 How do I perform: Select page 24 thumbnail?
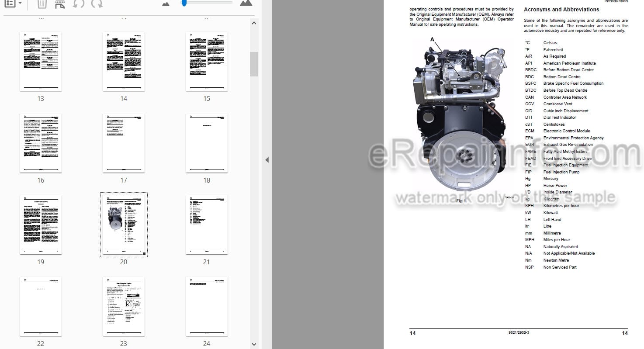pyautogui.click(x=207, y=306)
